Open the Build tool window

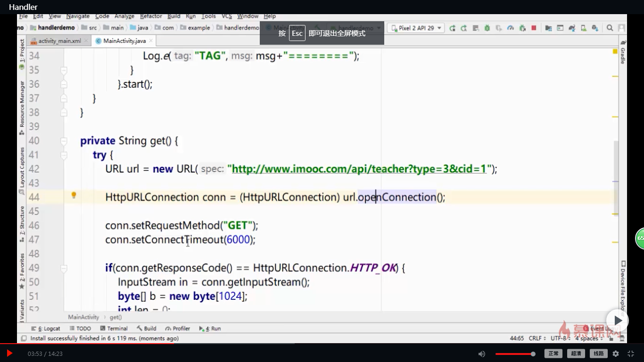147,329
